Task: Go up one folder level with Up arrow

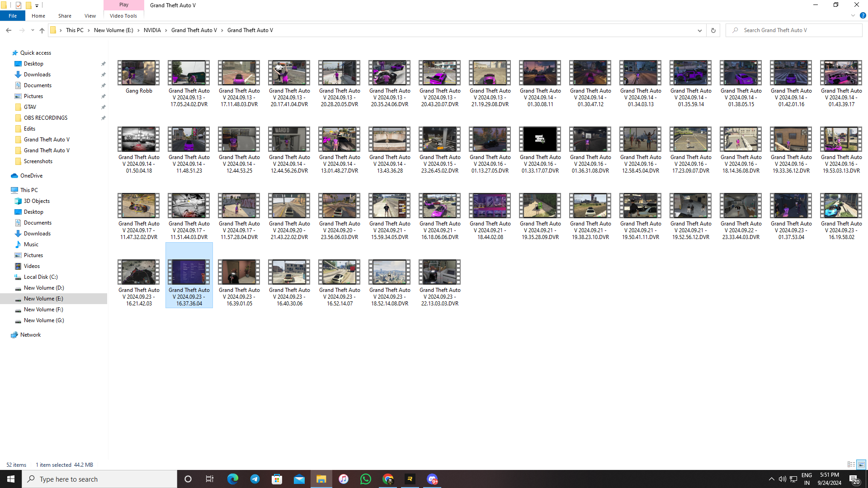Action: (x=42, y=30)
